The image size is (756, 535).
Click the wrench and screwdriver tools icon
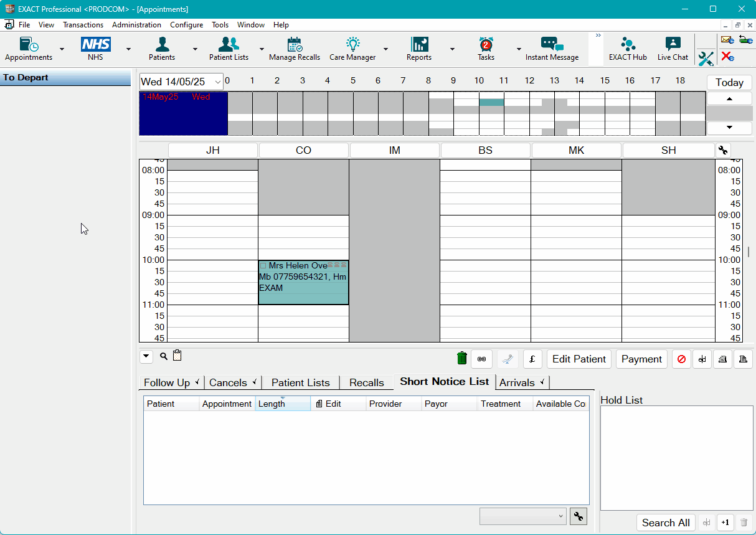706,59
